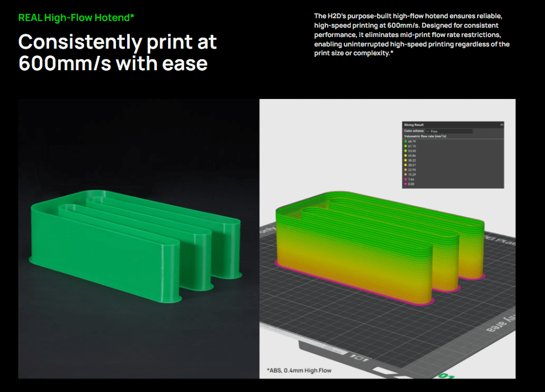Screen dimensions: 545x392
Task: Click the Slicing Result panel title
Action: (414, 124)
